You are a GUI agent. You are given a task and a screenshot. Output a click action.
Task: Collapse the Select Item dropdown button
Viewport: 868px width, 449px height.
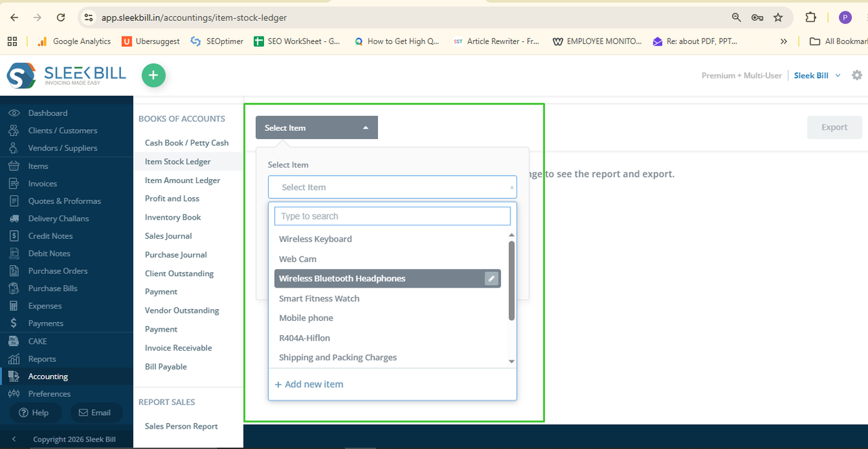[x=317, y=128]
